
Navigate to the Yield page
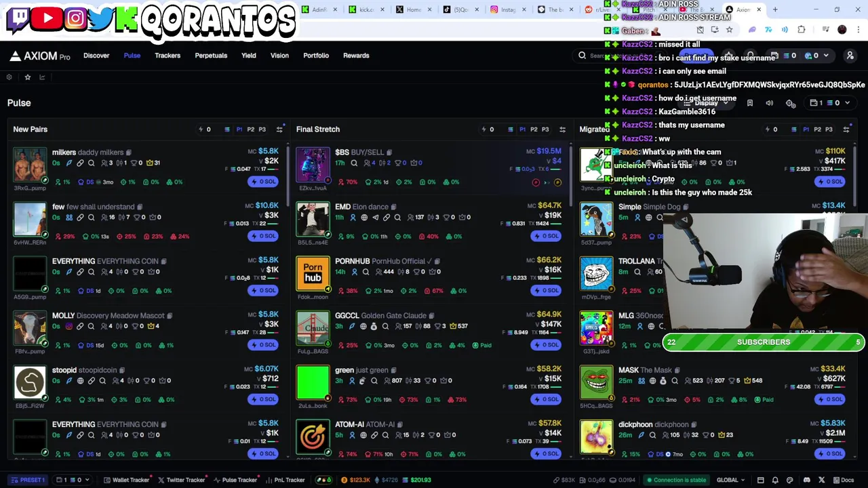(x=249, y=56)
